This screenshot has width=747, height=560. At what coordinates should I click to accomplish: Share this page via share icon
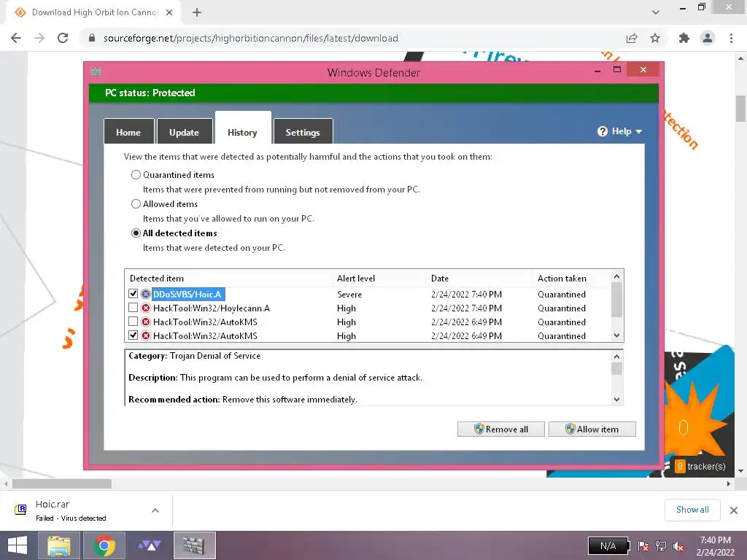(632, 39)
